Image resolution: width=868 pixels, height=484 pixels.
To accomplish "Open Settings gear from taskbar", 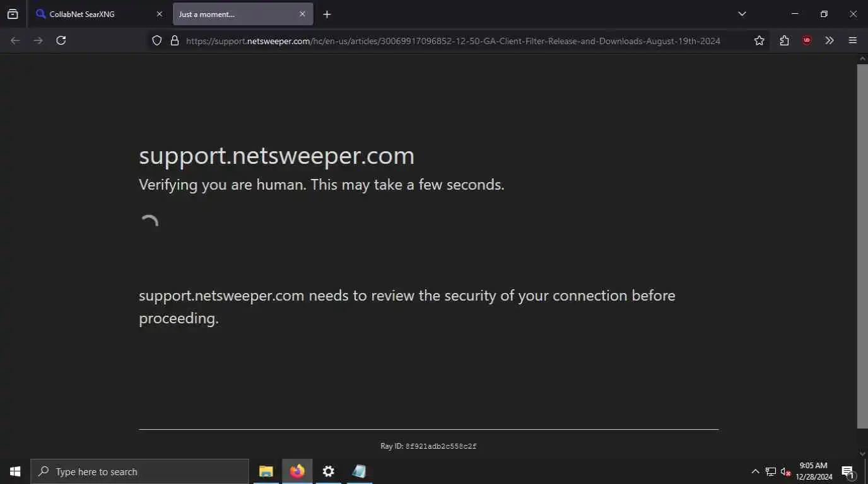I will [328, 471].
